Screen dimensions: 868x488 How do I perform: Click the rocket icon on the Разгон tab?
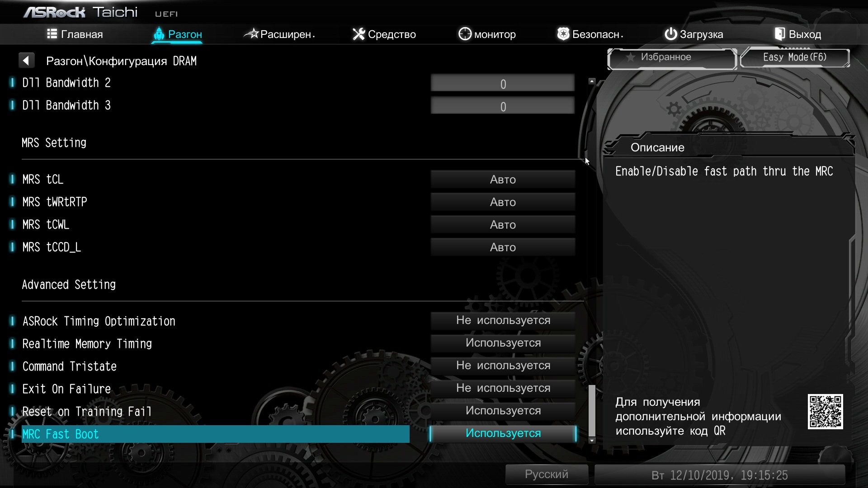(159, 34)
